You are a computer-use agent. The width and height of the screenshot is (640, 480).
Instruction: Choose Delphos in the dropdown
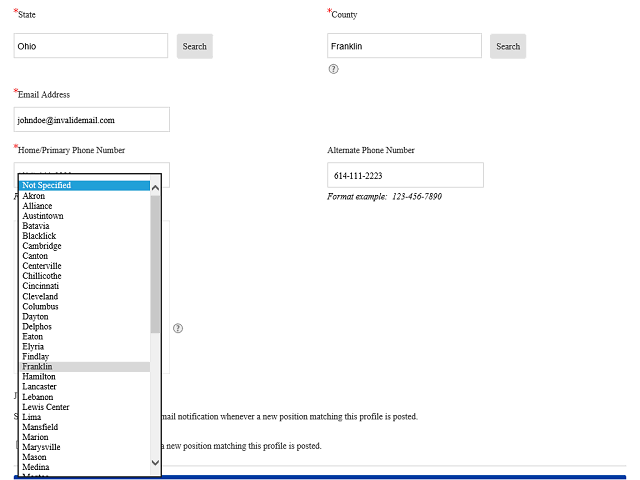[x=85, y=326]
